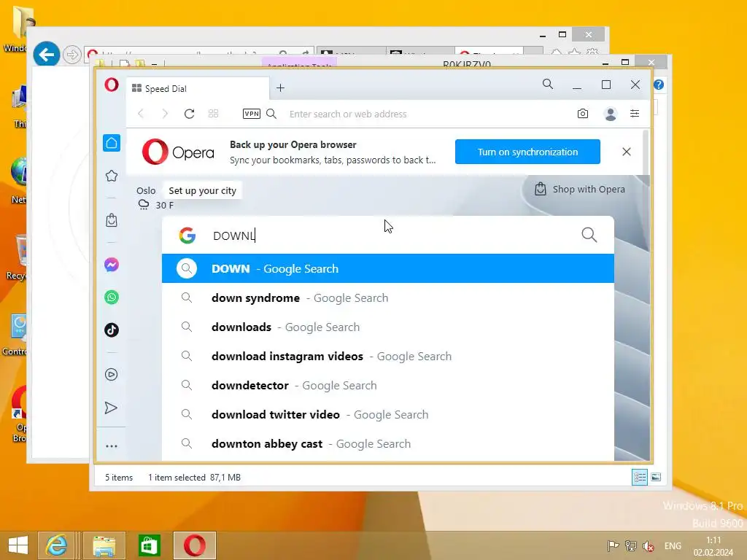Screen dimensions: 747x560
Task: Click Turn on synchronization button
Action: pos(527,152)
